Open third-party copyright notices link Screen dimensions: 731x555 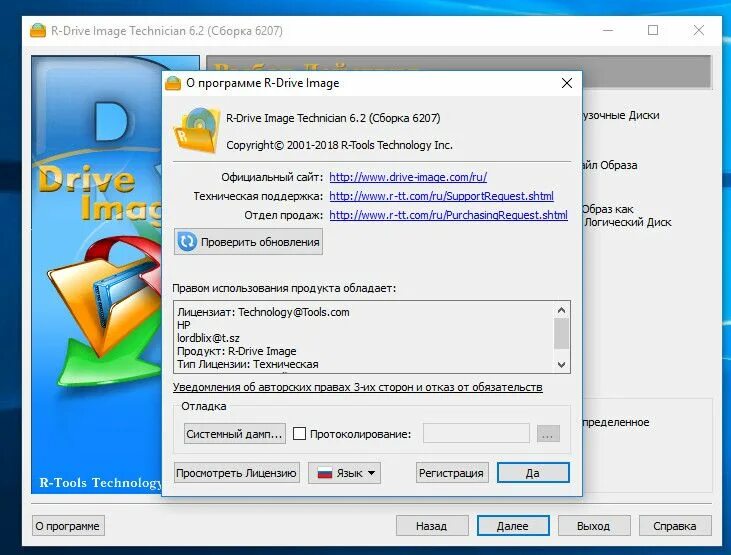(x=358, y=387)
